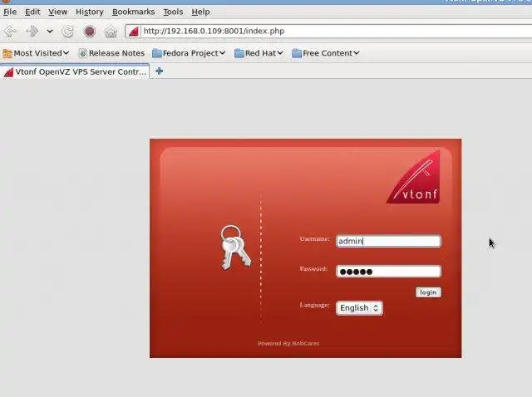Open the Bookmarks menu

pyautogui.click(x=133, y=12)
